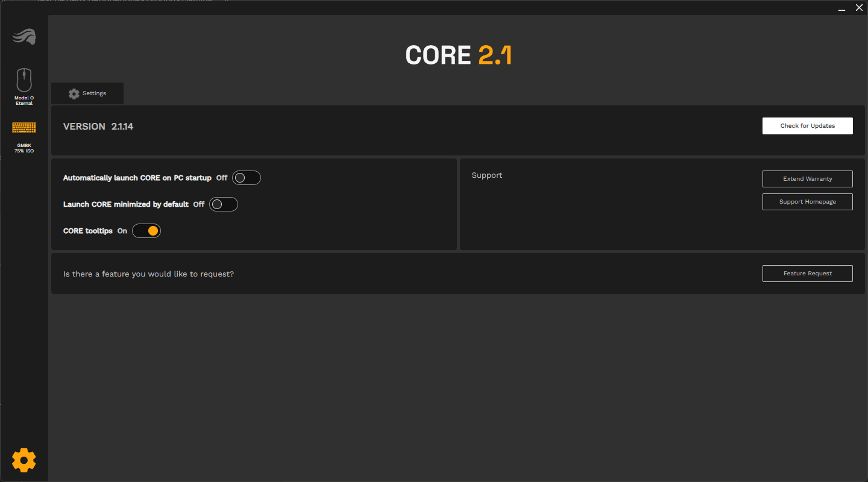Click the CORE 2.1 title logo

pyautogui.click(x=459, y=55)
